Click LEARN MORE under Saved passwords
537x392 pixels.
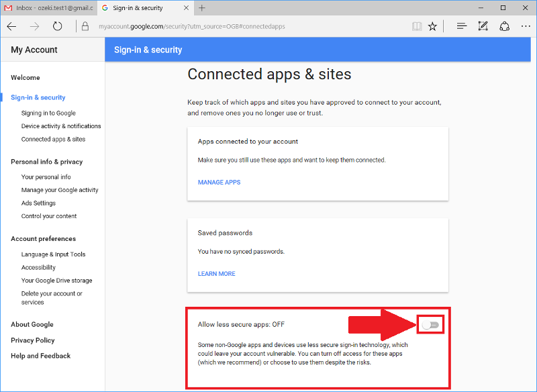[x=216, y=274]
